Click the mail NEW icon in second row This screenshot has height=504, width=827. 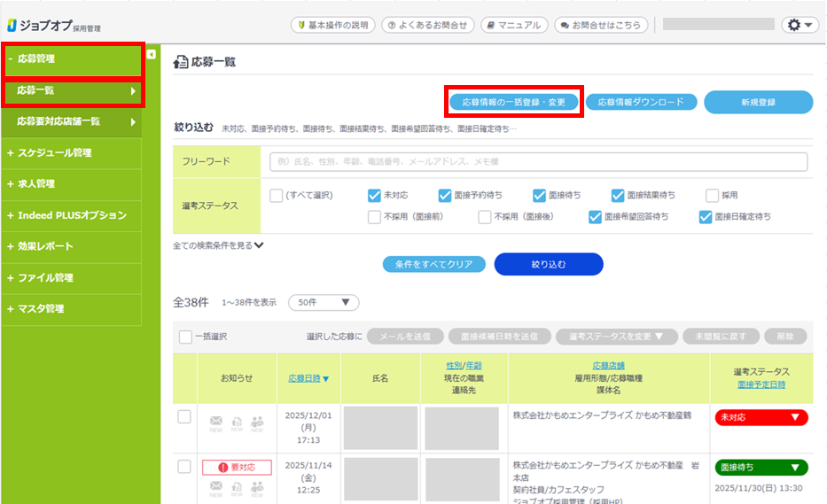coord(215,487)
